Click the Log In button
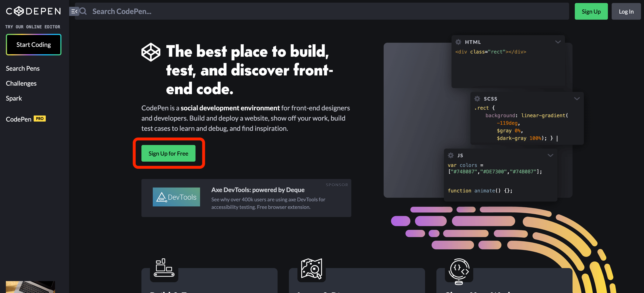This screenshot has width=644, height=293. 626,11
